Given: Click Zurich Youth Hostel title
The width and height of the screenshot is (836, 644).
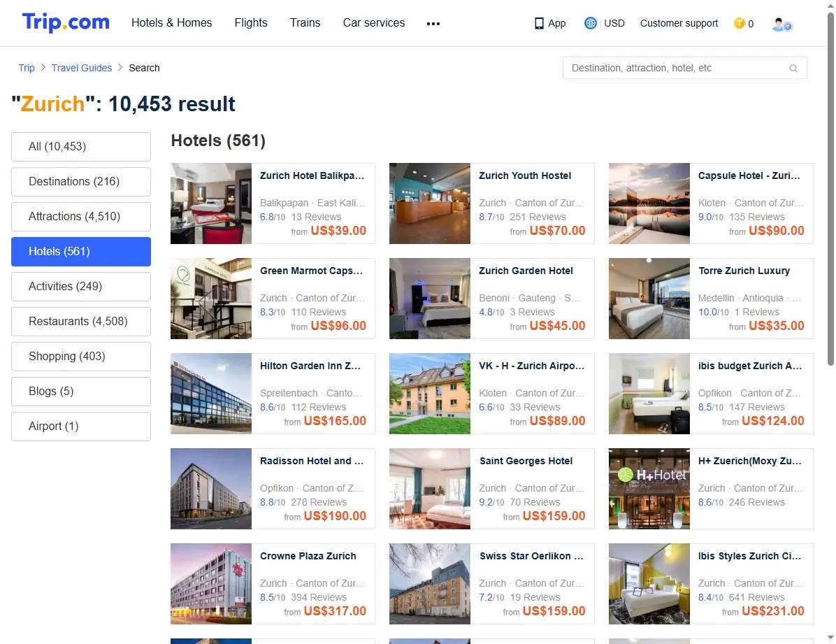Looking at the screenshot, I should pos(525,176).
